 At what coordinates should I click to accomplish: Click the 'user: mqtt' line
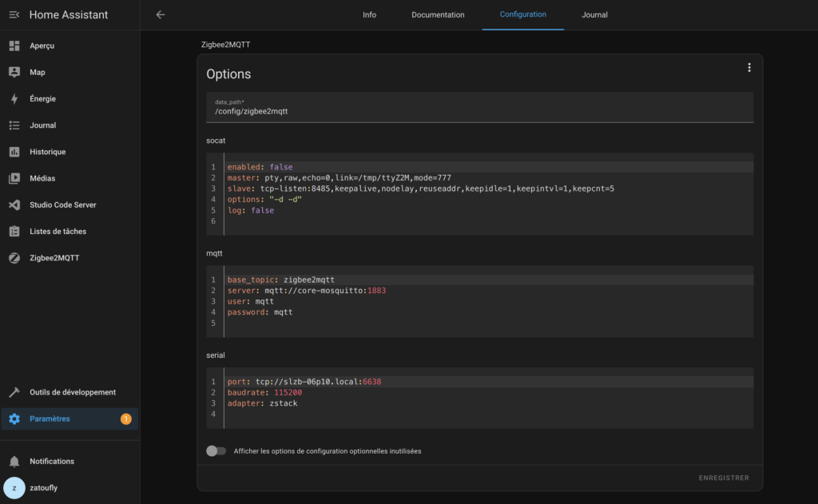point(489,302)
